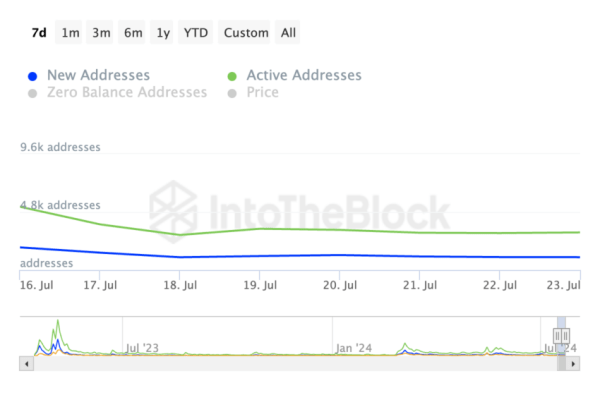Click the navigator range handle

point(560,335)
